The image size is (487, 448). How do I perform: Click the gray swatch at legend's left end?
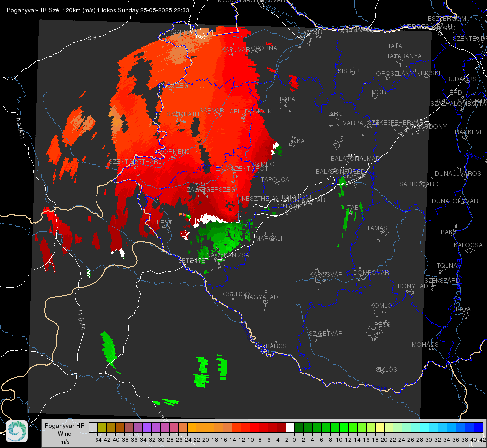93,427
